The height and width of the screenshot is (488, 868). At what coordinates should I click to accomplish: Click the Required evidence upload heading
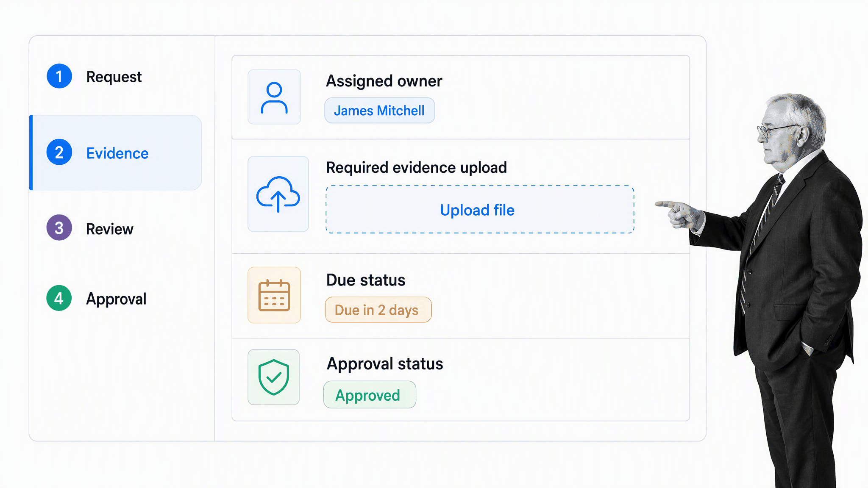pos(416,168)
